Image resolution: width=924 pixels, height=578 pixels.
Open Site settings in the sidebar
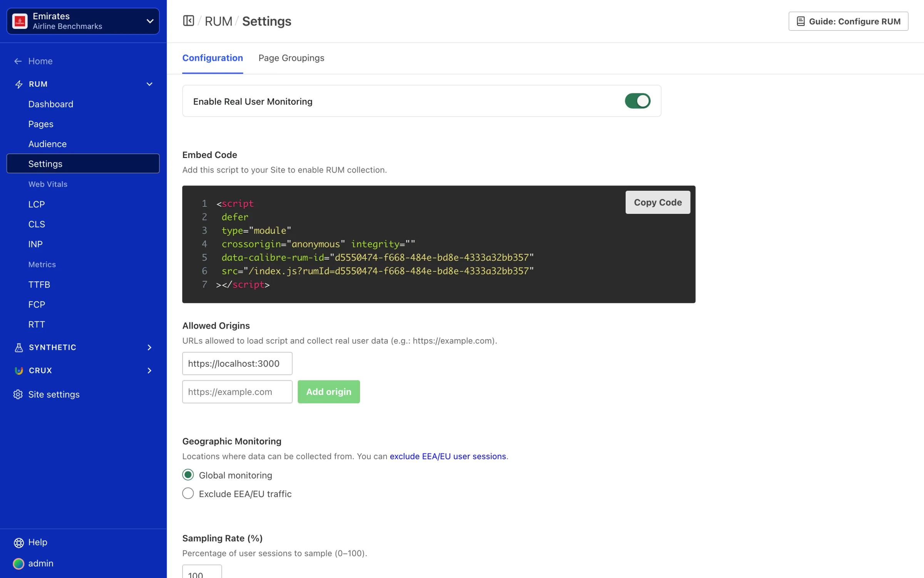[54, 395]
